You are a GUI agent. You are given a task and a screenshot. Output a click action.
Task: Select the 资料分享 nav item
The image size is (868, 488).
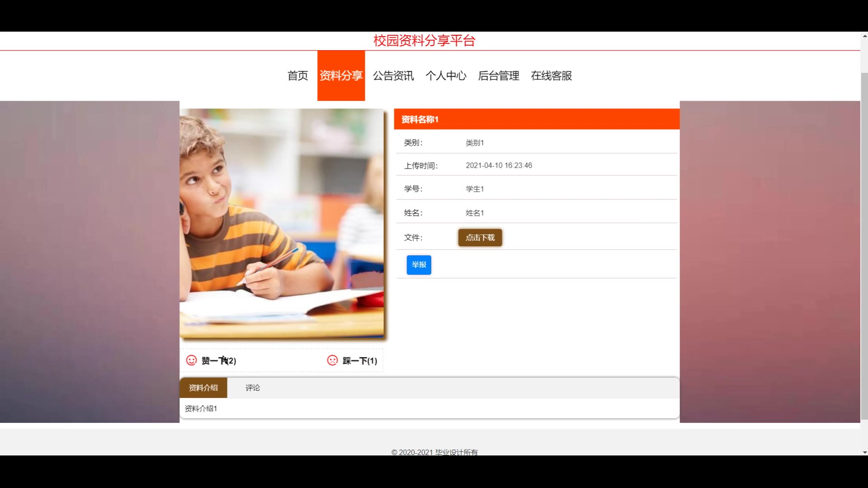coord(341,75)
